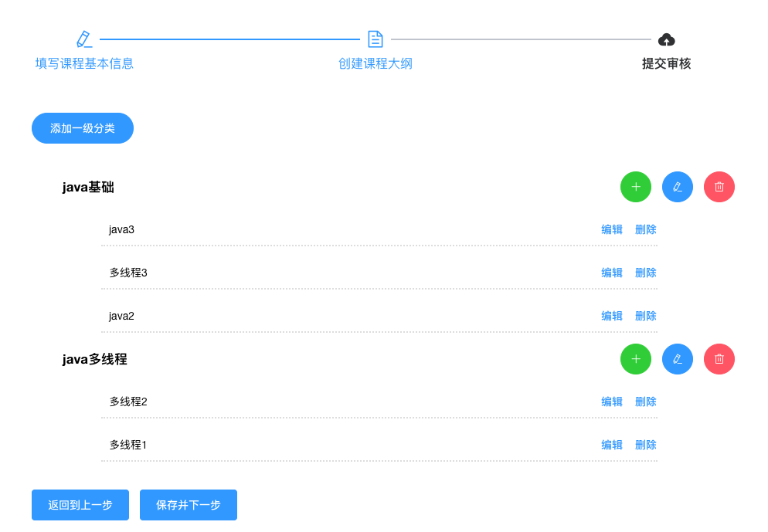Image resolution: width=768 pixels, height=532 pixels.
Task: Click red trash icon for java基础
Action: 719,187
